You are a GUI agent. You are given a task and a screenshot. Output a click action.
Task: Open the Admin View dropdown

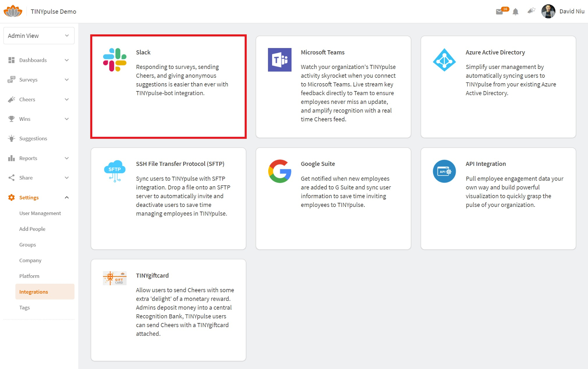(x=39, y=36)
